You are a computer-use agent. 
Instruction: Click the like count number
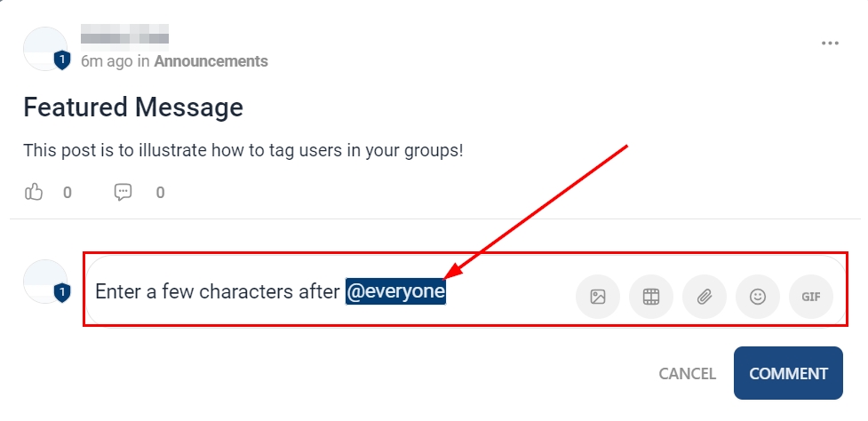click(x=68, y=192)
